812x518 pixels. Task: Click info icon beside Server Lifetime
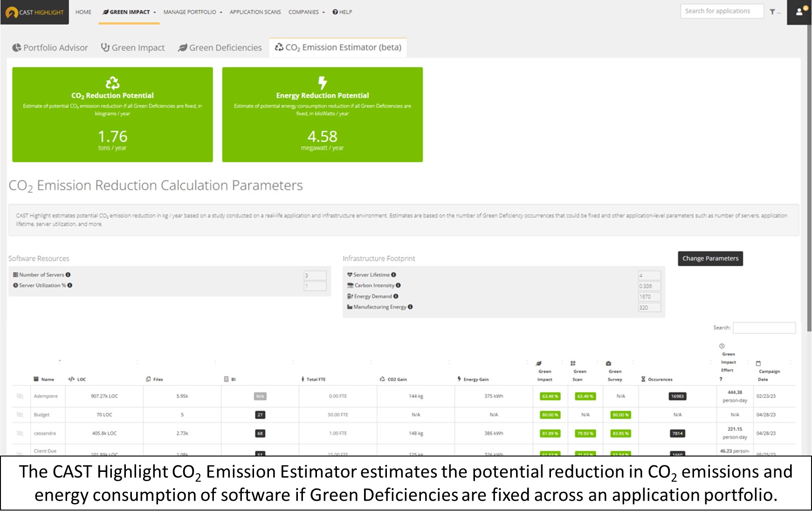(x=394, y=275)
